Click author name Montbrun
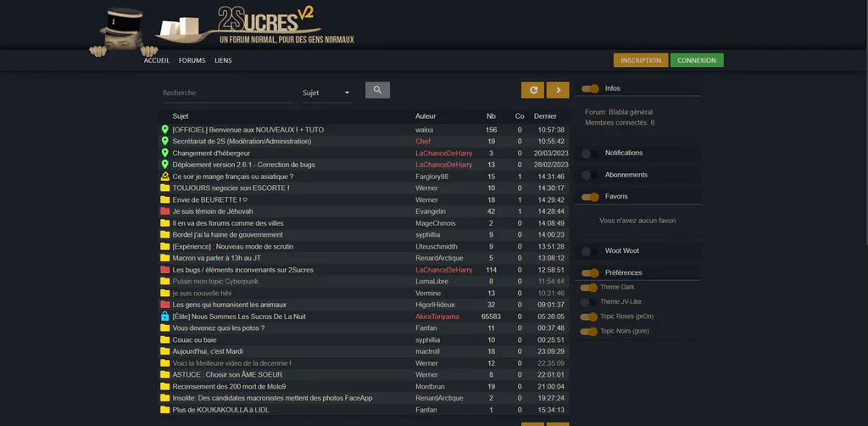The height and width of the screenshot is (426, 868). pos(430,386)
